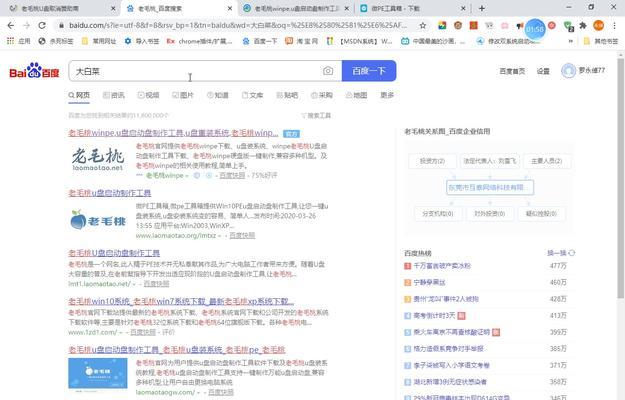Click the blue peach 老毛桃 thumbnail

(x=98, y=220)
